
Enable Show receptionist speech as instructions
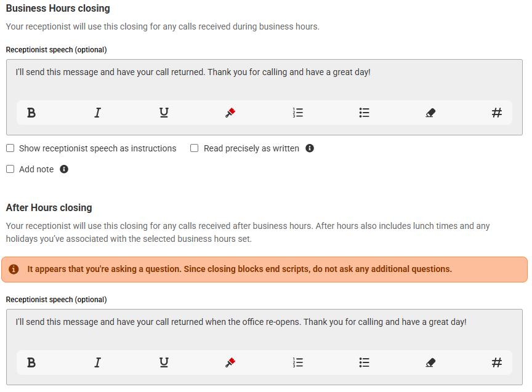(10, 148)
